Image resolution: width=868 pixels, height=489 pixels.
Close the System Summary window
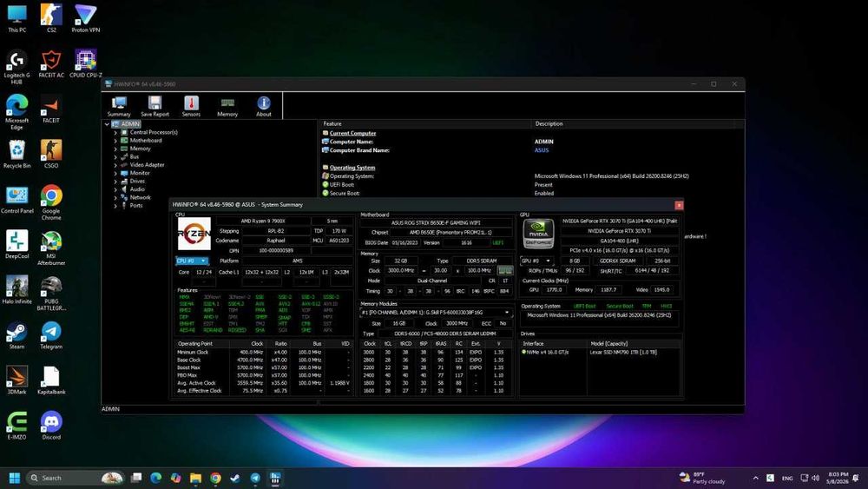click(679, 205)
